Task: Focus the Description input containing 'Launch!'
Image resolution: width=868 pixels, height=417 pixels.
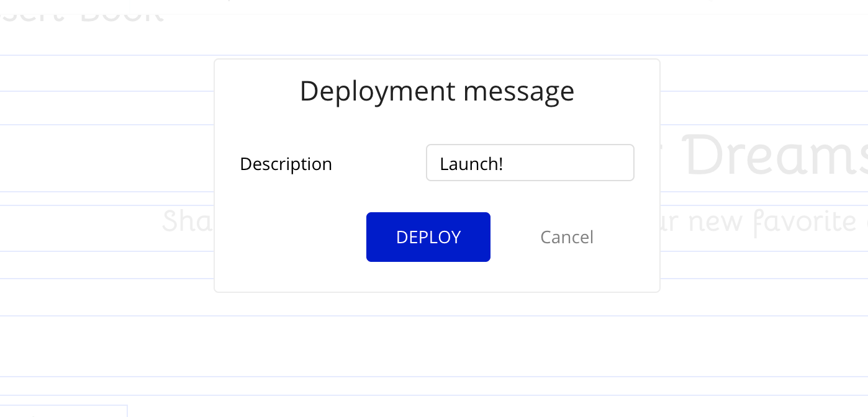Action: point(530,163)
